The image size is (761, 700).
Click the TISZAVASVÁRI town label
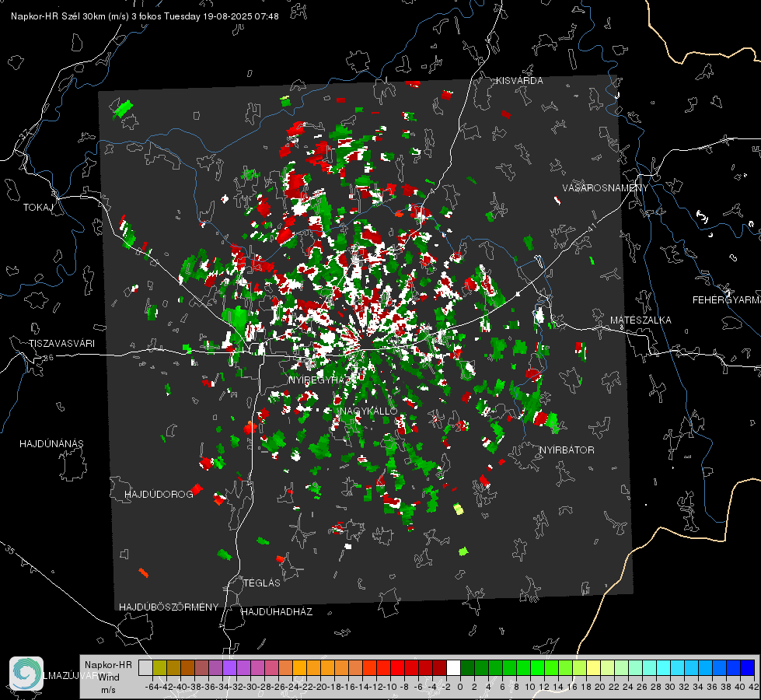pyautogui.click(x=62, y=344)
